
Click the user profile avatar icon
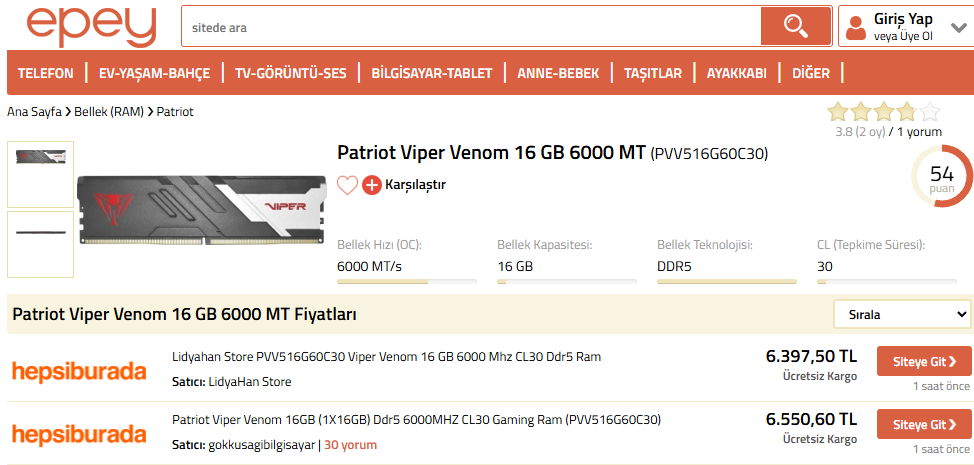click(x=855, y=27)
